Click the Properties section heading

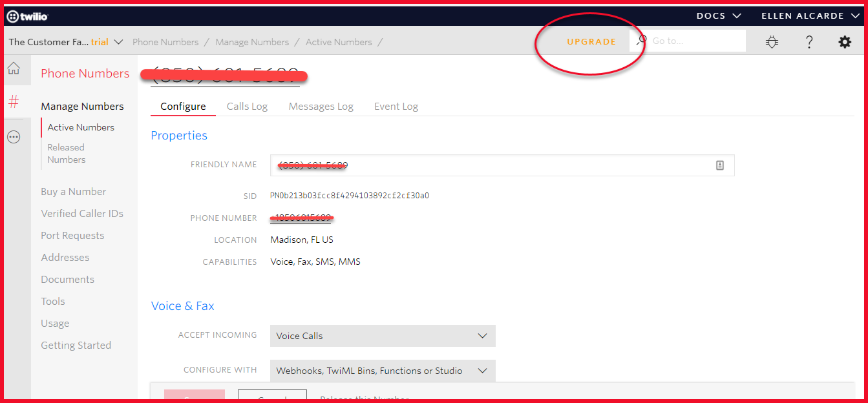(179, 136)
